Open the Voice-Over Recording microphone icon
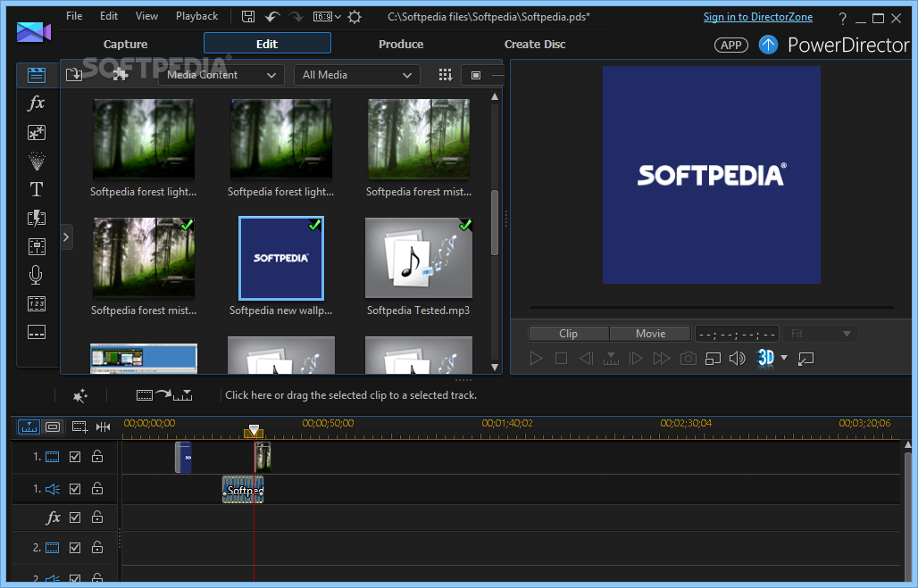 (x=36, y=275)
